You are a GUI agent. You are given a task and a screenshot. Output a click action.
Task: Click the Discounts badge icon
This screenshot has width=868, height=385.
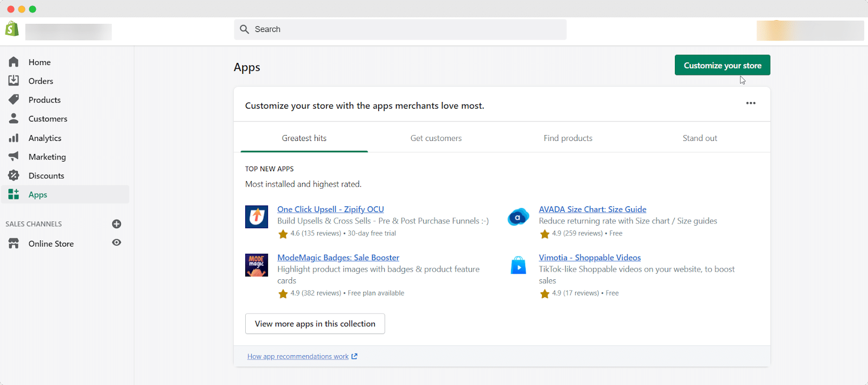pos(14,175)
